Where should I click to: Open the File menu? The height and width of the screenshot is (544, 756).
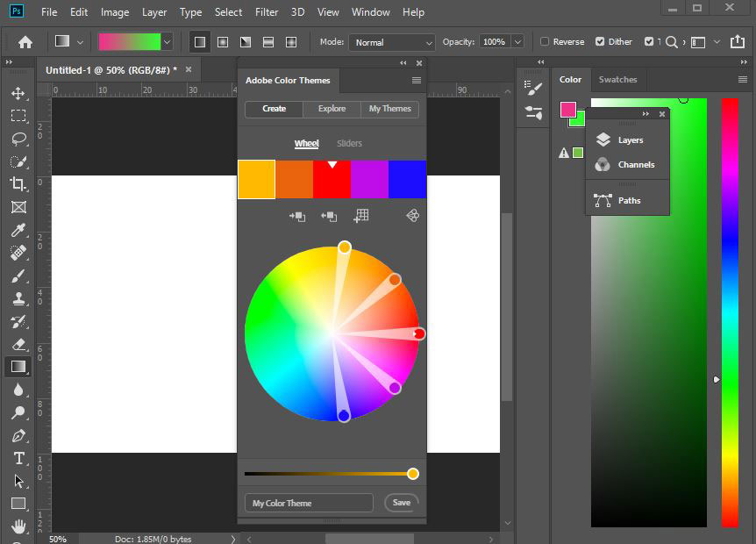point(49,12)
